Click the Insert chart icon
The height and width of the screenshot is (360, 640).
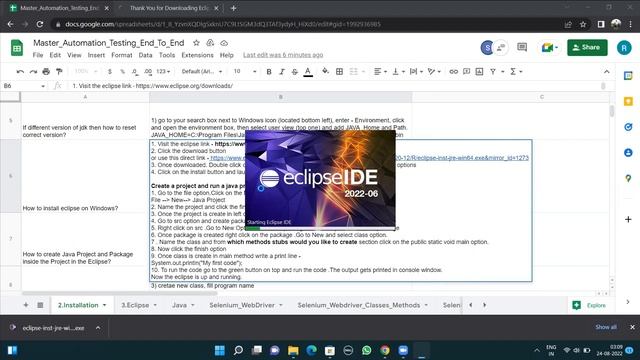pyautogui.click(x=480, y=71)
